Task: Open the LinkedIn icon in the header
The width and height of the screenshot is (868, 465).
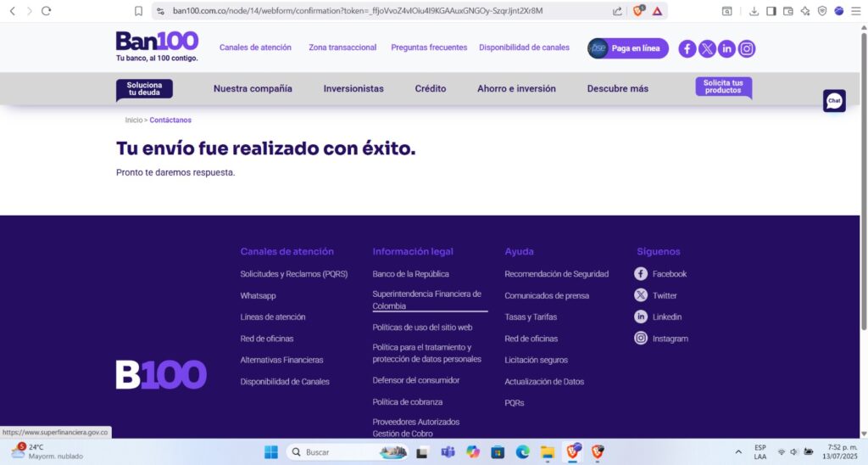Action: (x=726, y=48)
